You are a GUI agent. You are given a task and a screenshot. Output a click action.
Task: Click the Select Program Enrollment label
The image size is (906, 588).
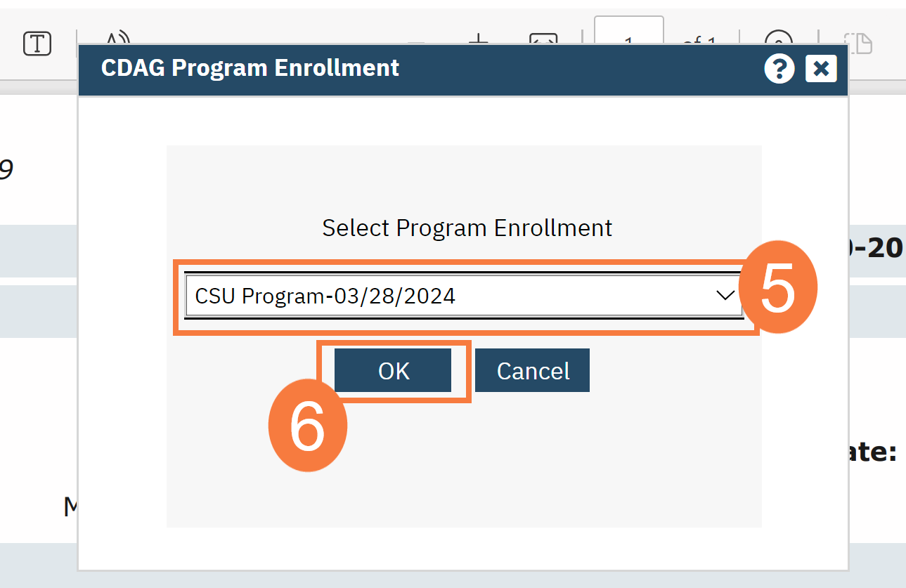pos(467,228)
